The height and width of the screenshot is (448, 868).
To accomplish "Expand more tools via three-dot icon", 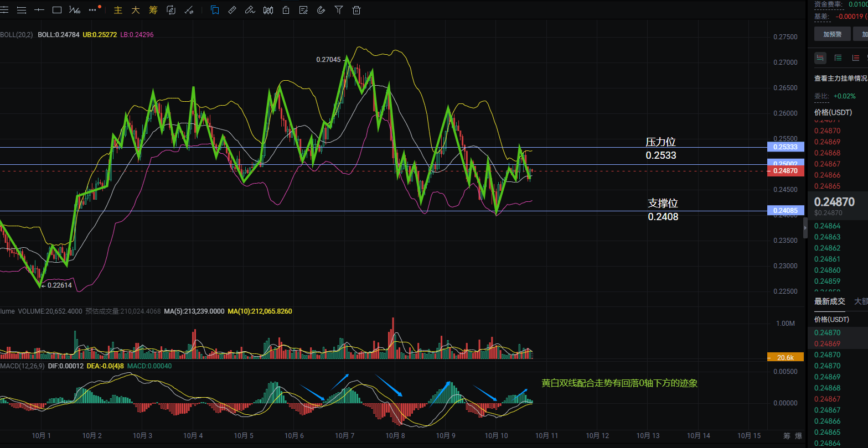I will pyautogui.click(x=93, y=10).
